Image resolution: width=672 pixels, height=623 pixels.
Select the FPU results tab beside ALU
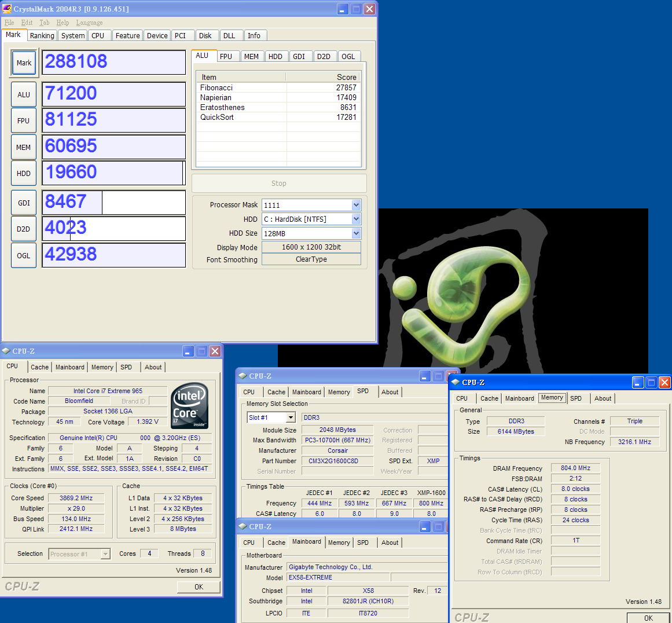[x=226, y=56]
